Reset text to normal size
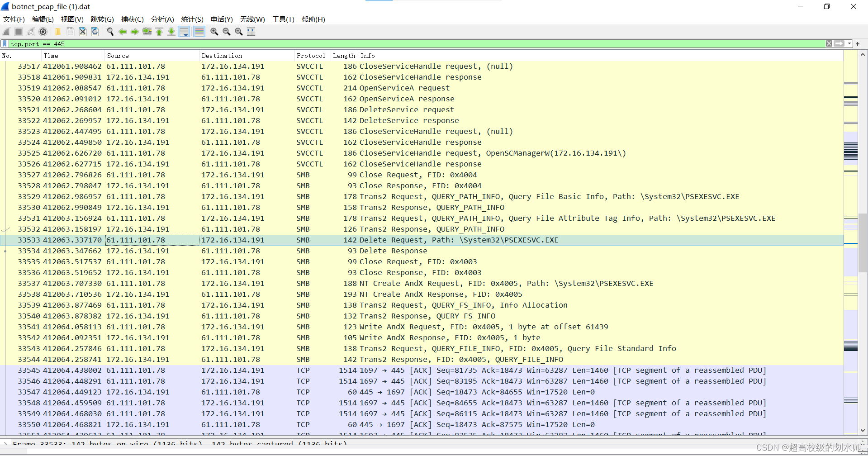This screenshot has width=868, height=456. tap(239, 32)
